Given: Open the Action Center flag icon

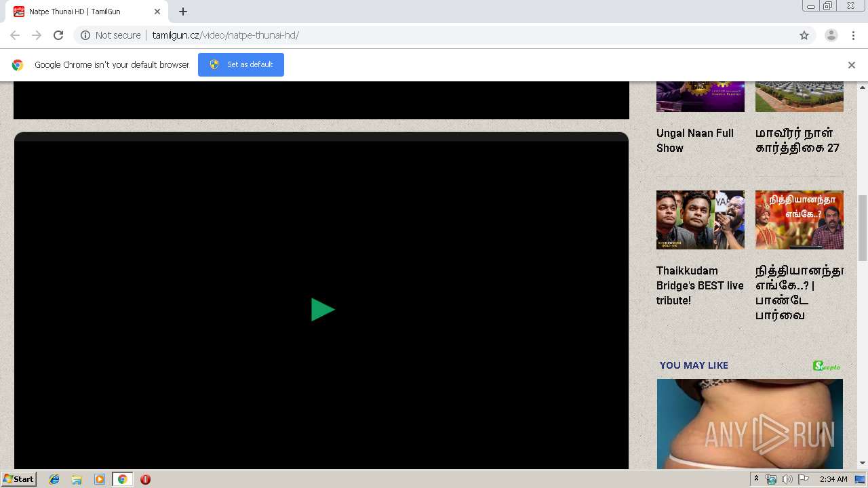Looking at the screenshot, I should (804, 479).
